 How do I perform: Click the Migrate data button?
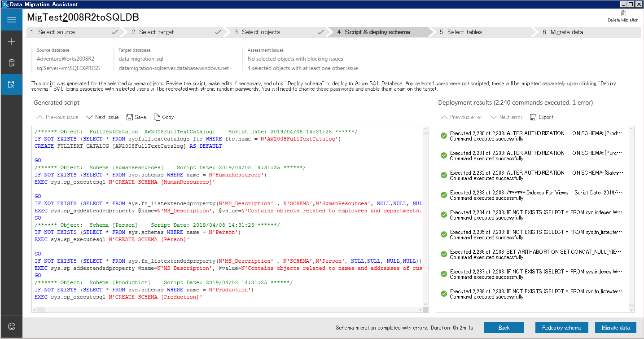tap(616, 328)
